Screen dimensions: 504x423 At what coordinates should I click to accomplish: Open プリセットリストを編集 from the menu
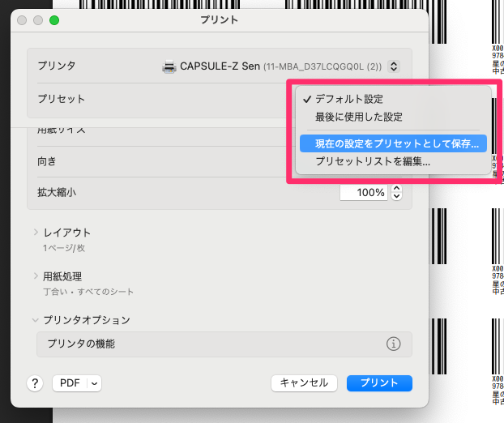click(372, 161)
